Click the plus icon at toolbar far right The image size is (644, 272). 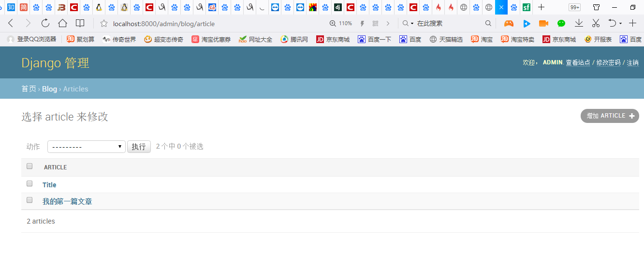coord(632,23)
